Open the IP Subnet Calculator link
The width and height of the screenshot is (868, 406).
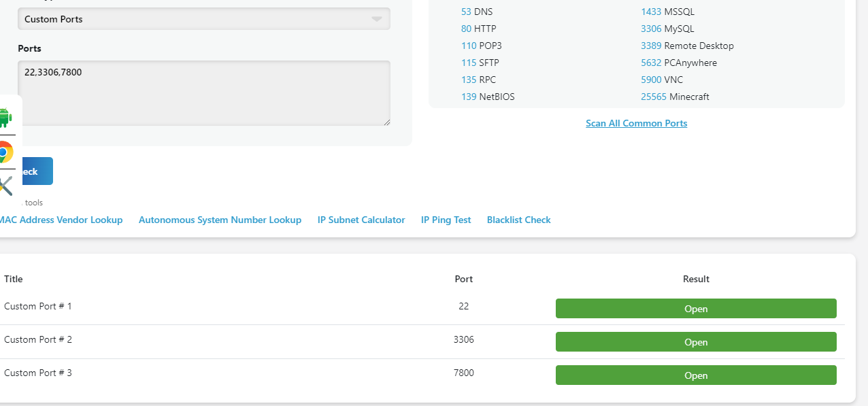361,220
